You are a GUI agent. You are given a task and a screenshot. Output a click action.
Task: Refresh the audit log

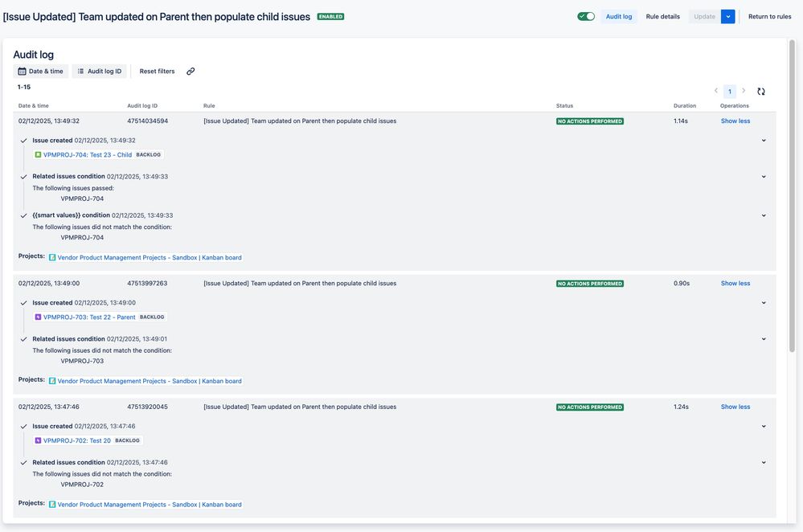(x=761, y=91)
